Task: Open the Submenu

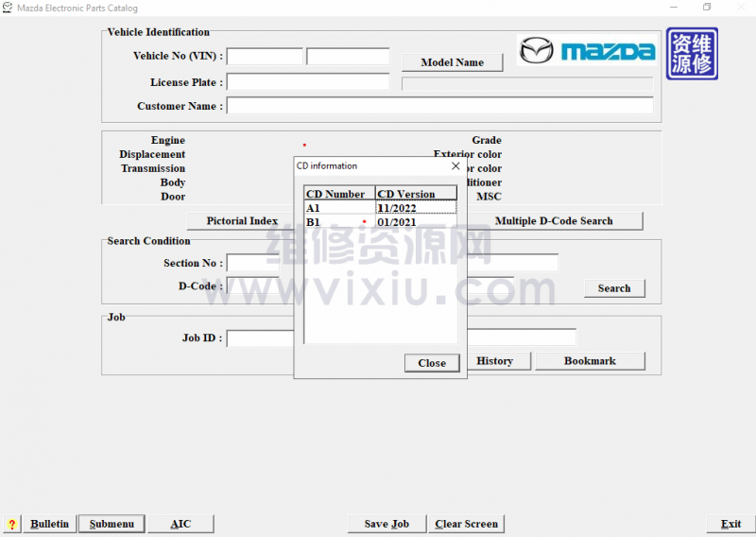Action: 112,524
